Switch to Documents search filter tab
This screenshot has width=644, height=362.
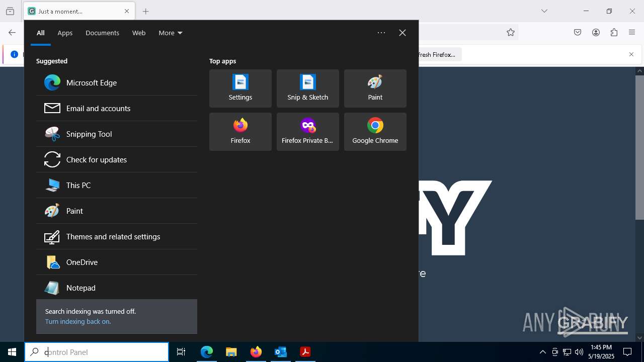point(102,33)
